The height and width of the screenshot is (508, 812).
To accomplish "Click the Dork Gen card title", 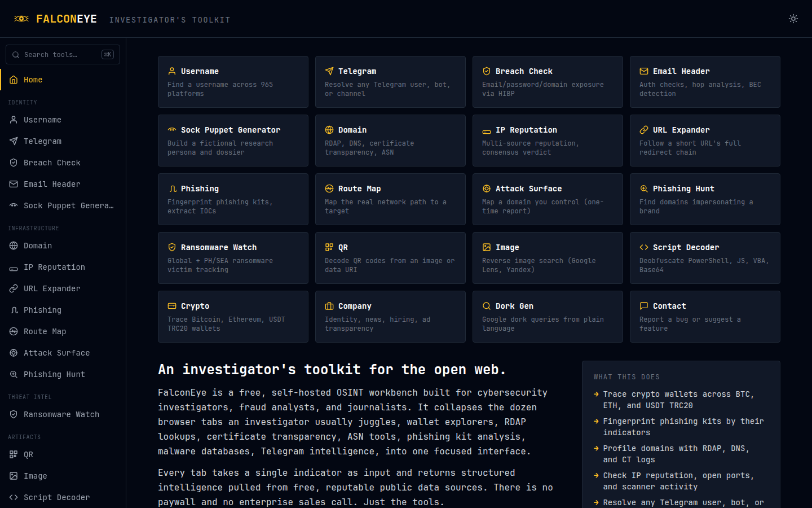I will [514, 306].
